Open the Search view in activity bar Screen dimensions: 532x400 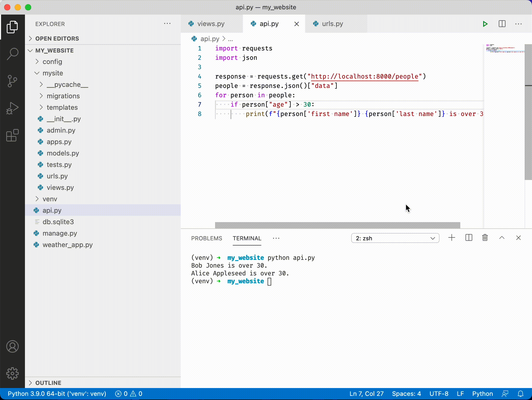pos(12,54)
